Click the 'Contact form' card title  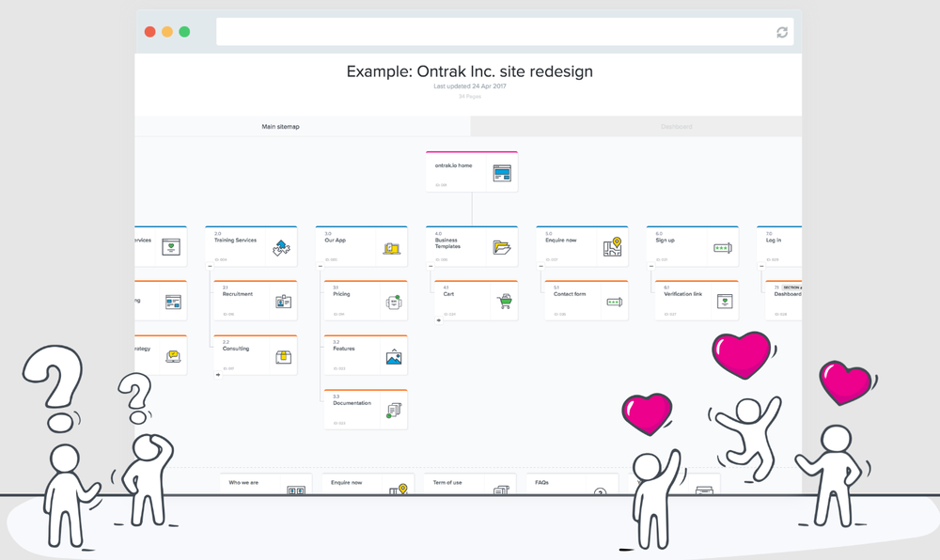coord(570,294)
